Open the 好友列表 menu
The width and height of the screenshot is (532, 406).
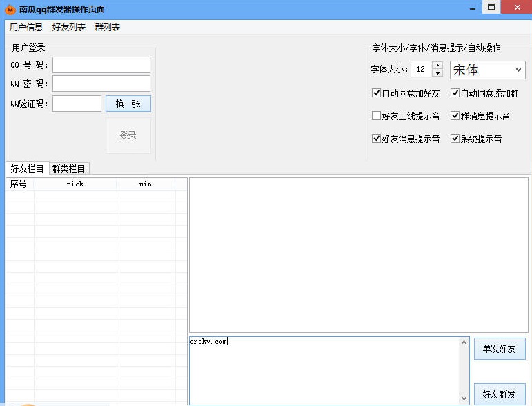click(69, 28)
